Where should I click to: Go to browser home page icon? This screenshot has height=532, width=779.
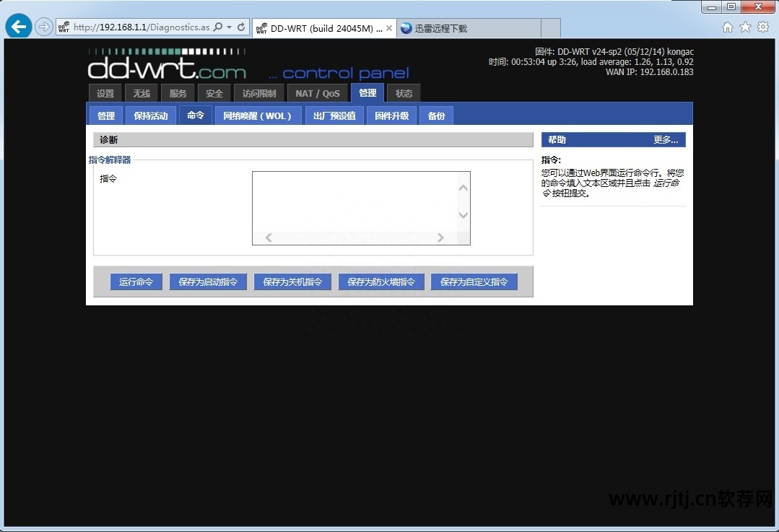click(727, 27)
